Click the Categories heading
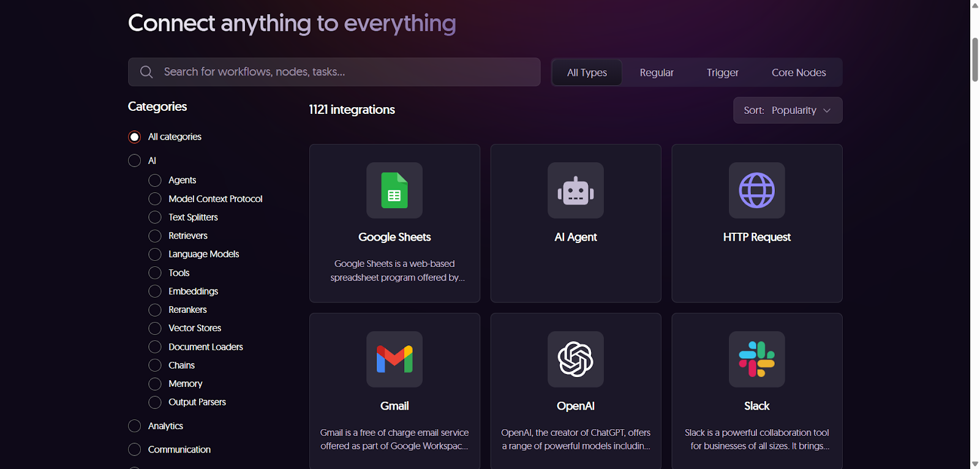The height and width of the screenshot is (469, 980). 157,107
